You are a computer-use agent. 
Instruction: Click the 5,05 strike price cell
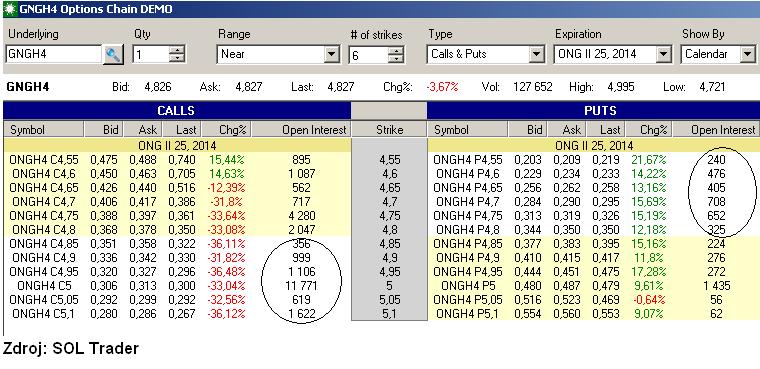pyautogui.click(x=389, y=300)
